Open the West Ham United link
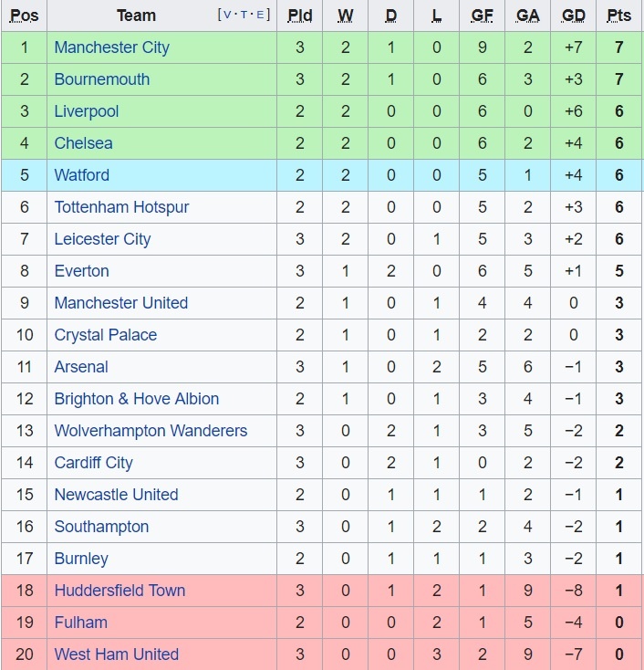Screen dimensions: 644x670 point(116,654)
